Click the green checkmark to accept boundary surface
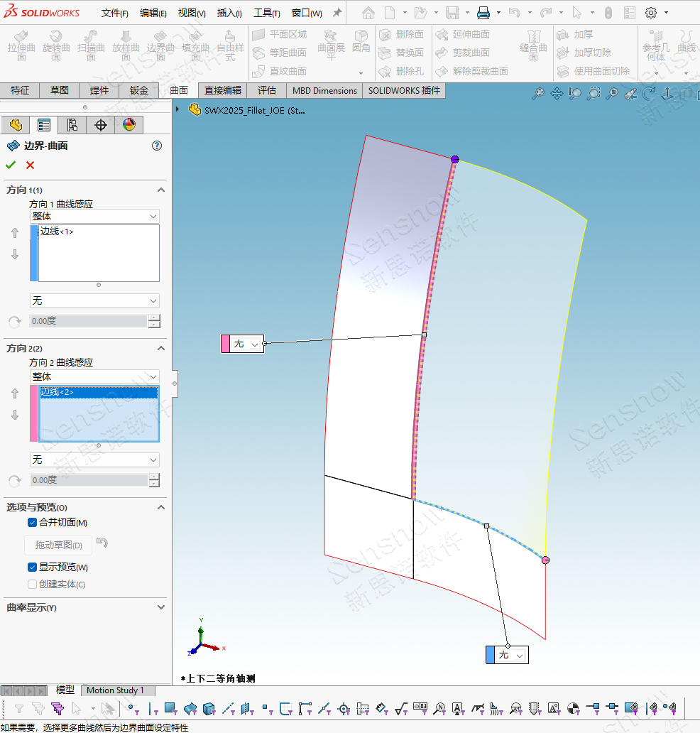Viewport: 700px width, 733px height. pyautogui.click(x=11, y=165)
